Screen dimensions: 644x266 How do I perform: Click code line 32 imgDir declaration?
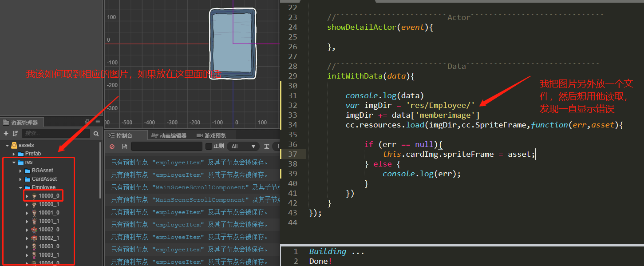point(410,105)
